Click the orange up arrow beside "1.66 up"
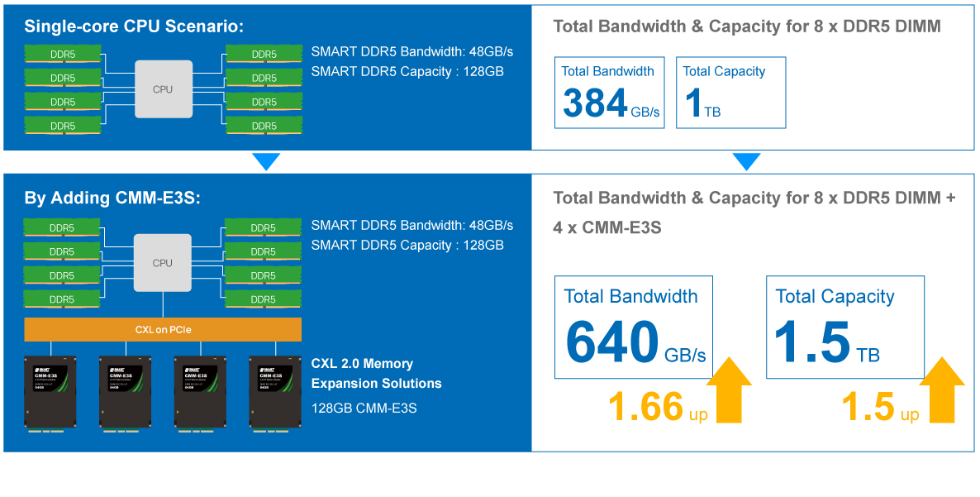The height and width of the screenshot is (497, 980). 729,389
